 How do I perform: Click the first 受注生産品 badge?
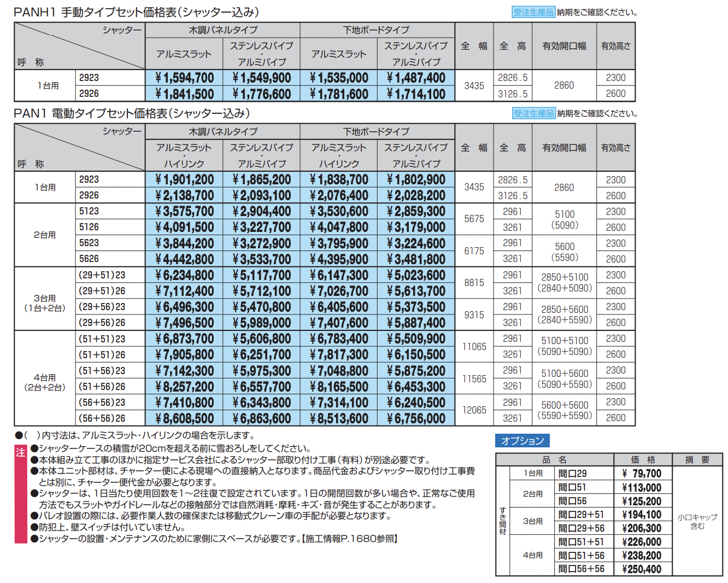533,12
